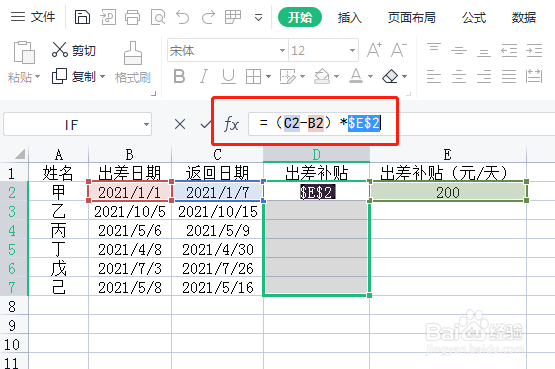
Task: Click the table format icon in quick toolbar
Action: coord(233,17)
